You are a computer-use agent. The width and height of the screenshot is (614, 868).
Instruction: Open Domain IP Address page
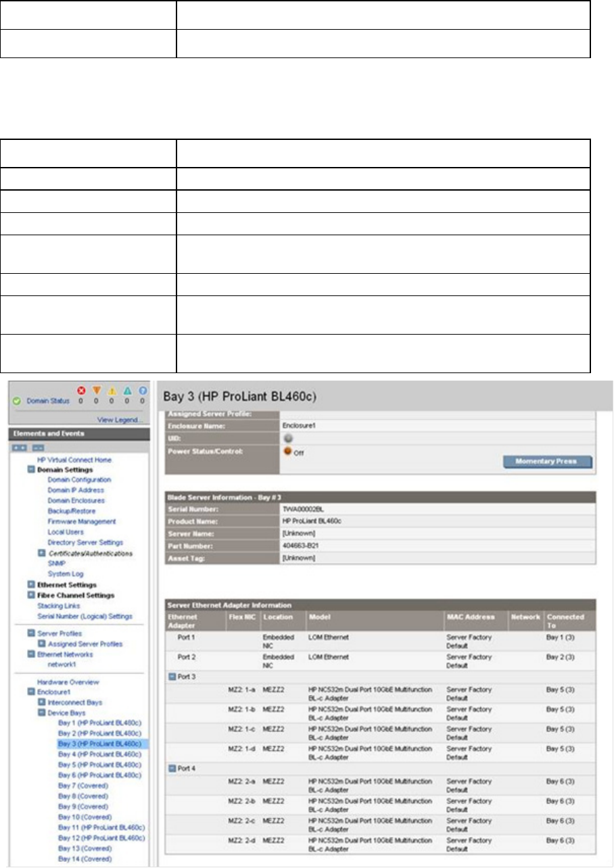pyautogui.click(x=76, y=489)
